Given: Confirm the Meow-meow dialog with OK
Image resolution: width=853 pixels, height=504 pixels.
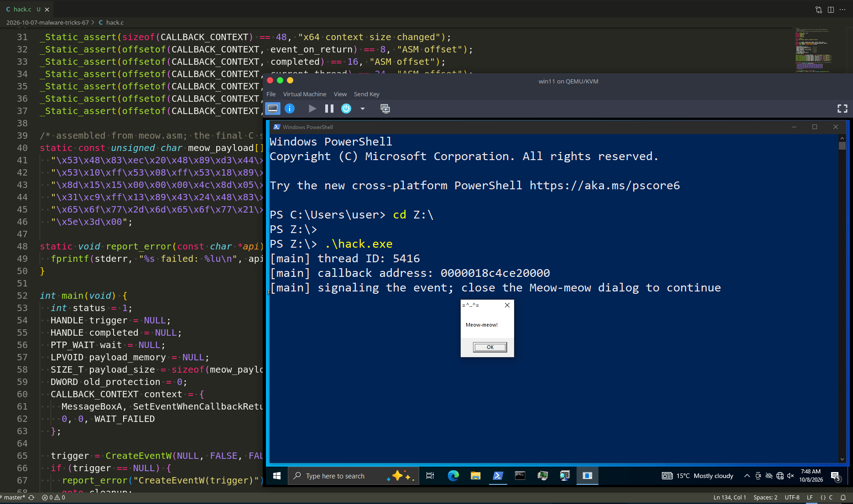Looking at the screenshot, I should (x=490, y=347).
